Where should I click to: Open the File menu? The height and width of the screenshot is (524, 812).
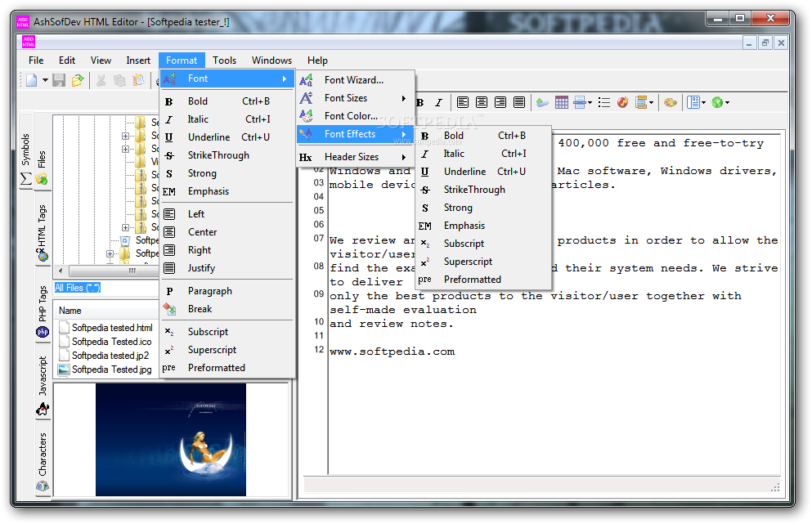36,60
